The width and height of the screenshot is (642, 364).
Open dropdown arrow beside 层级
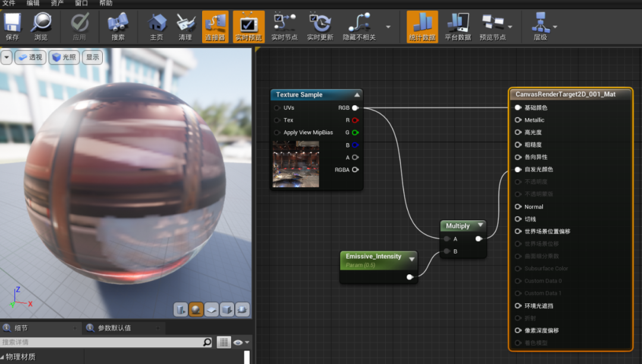coord(555,27)
